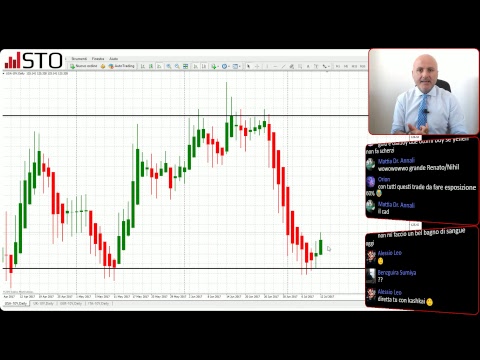Select the crosshair tool
This screenshot has width=480, height=360.
[257, 66]
